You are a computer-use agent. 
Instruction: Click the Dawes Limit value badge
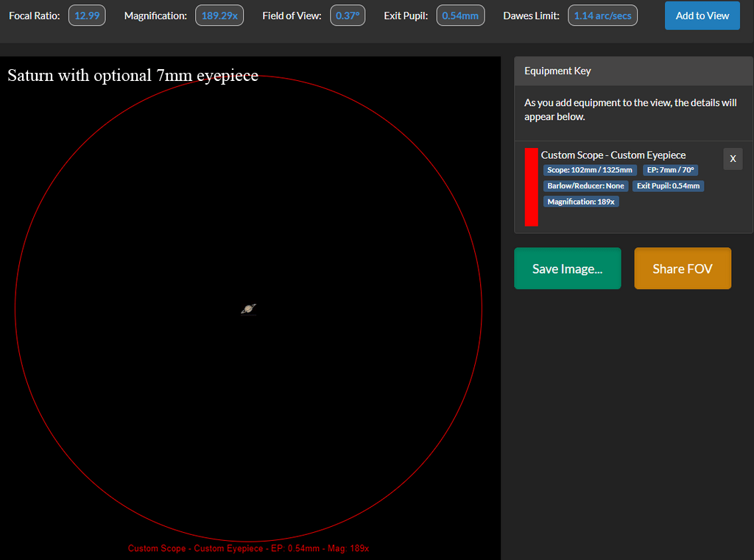[x=602, y=15]
